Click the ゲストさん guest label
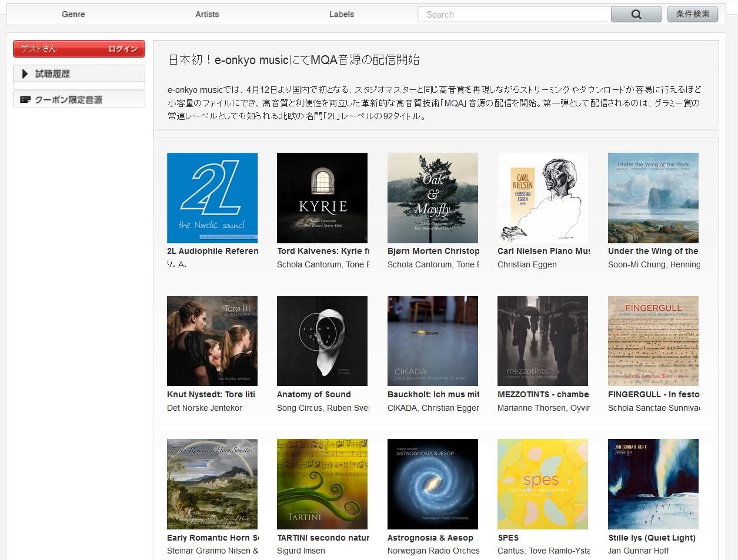Viewport: 738px width, 560px height. 39,49
